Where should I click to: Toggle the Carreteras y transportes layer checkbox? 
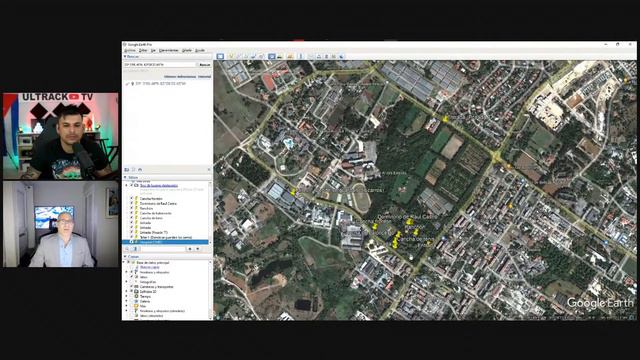coord(132,287)
